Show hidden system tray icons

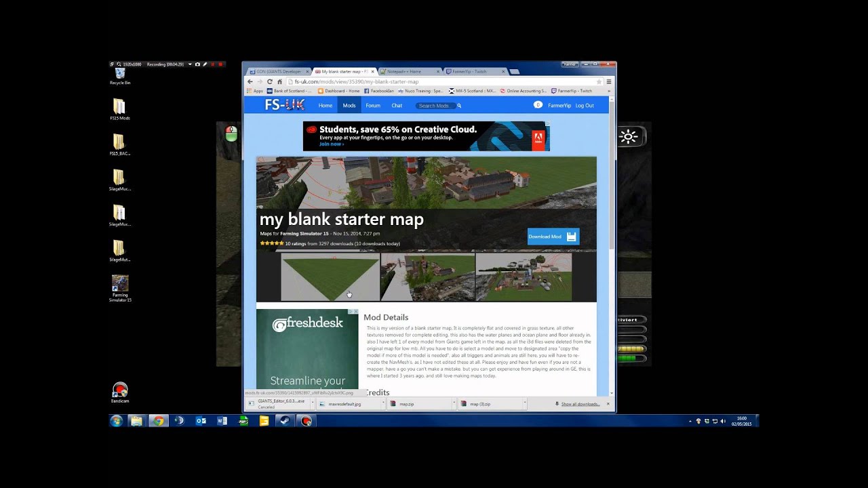pyautogui.click(x=690, y=421)
